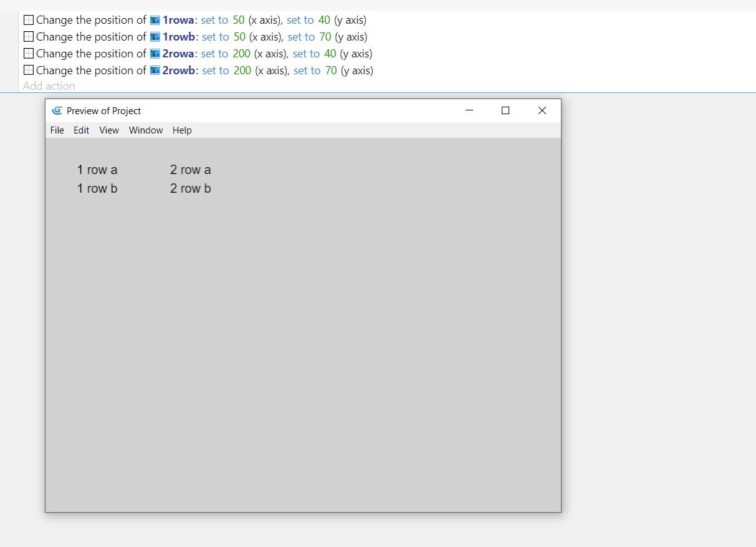Select the text object icon beside 2rowa

(x=155, y=54)
